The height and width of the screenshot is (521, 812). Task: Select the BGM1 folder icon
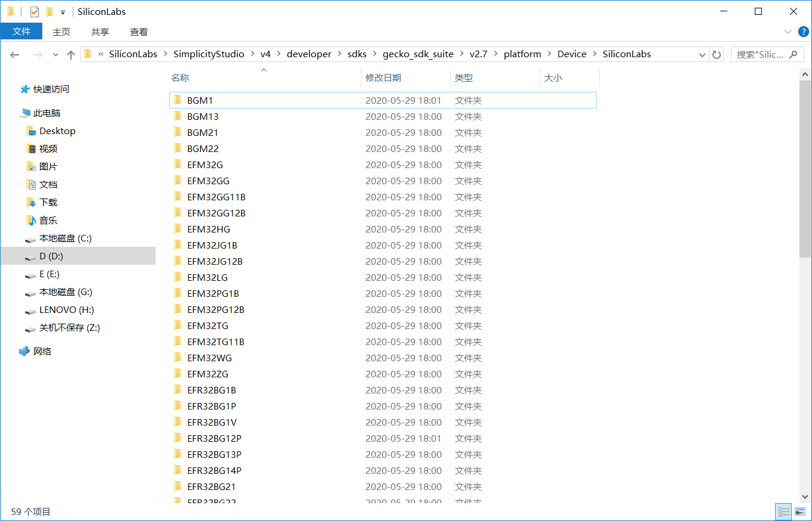[x=178, y=100]
